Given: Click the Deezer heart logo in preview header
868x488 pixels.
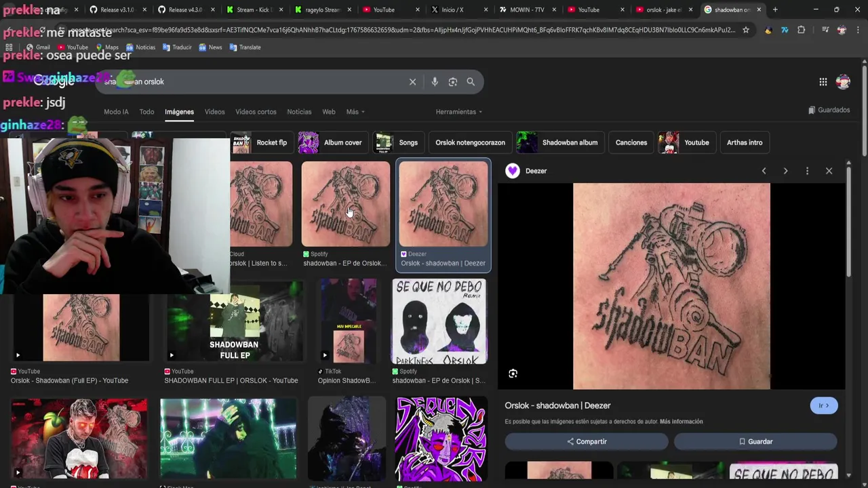Looking at the screenshot, I should tap(513, 171).
